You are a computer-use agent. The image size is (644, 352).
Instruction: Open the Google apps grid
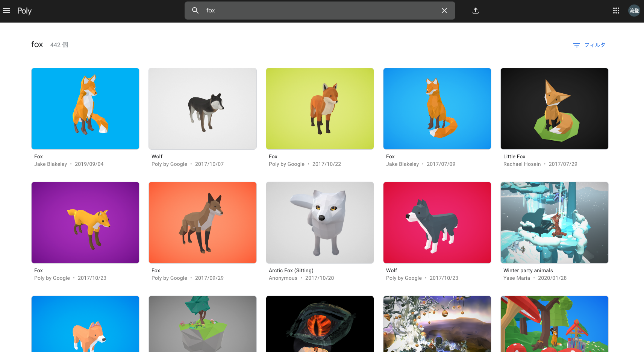[616, 10]
